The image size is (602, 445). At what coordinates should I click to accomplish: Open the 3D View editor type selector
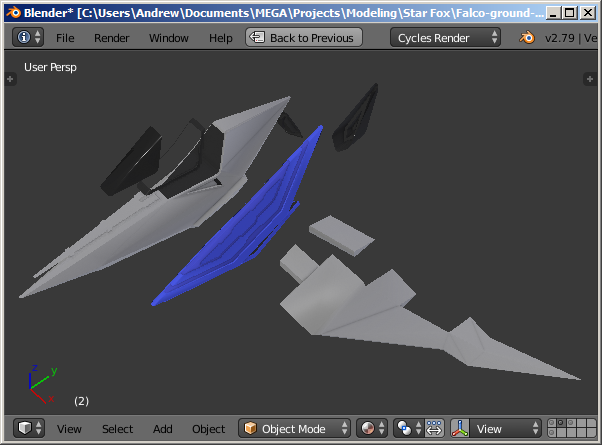29,428
